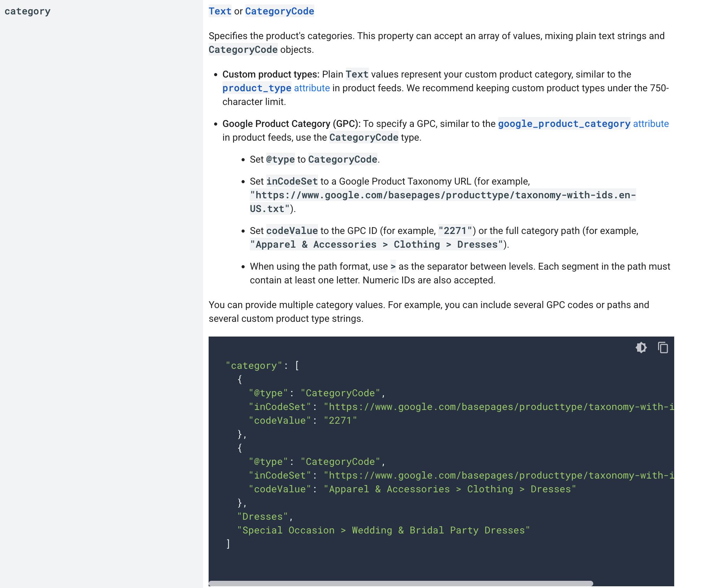Click the inline "2271" example value
Screen dimensions: 702x588
tap(455, 231)
